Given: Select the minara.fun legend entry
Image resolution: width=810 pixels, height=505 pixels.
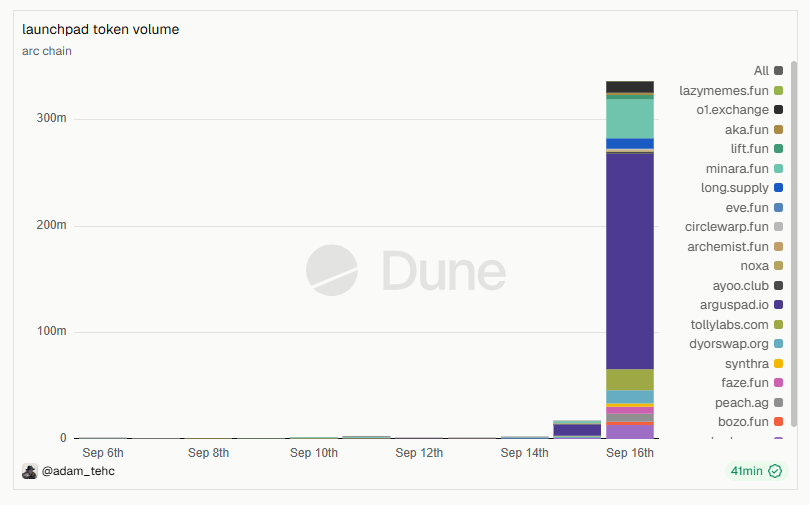Looking at the screenshot, I should 743,169.
